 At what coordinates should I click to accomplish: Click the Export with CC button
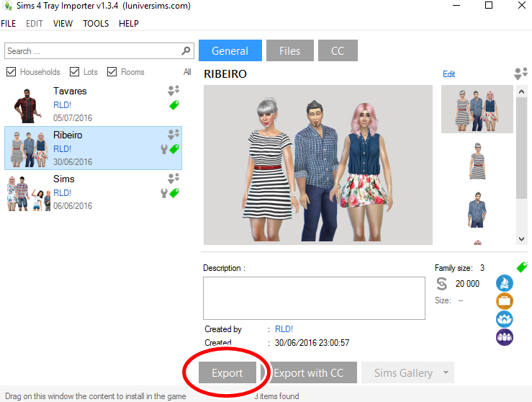pyautogui.click(x=309, y=372)
